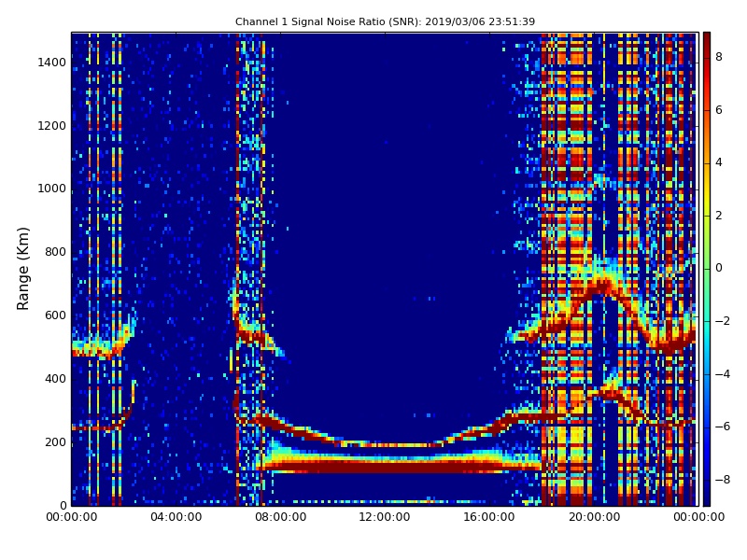Click the 600 range tick label
This screenshot has height=560, width=747.
click(55, 315)
